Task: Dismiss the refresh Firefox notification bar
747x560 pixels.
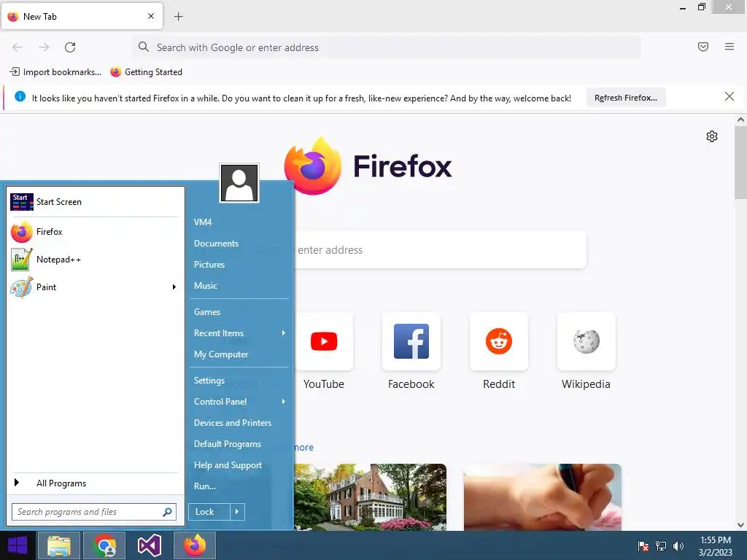Action: [x=729, y=97]
